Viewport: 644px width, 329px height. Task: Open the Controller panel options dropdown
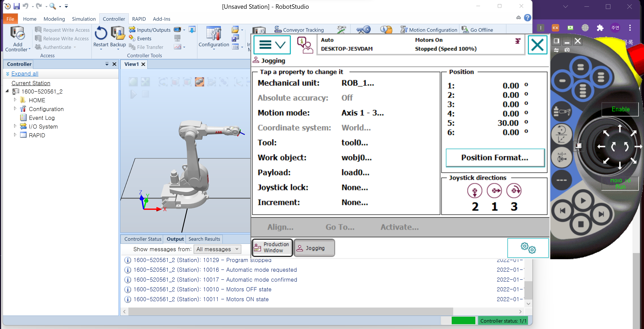(107, 64)
